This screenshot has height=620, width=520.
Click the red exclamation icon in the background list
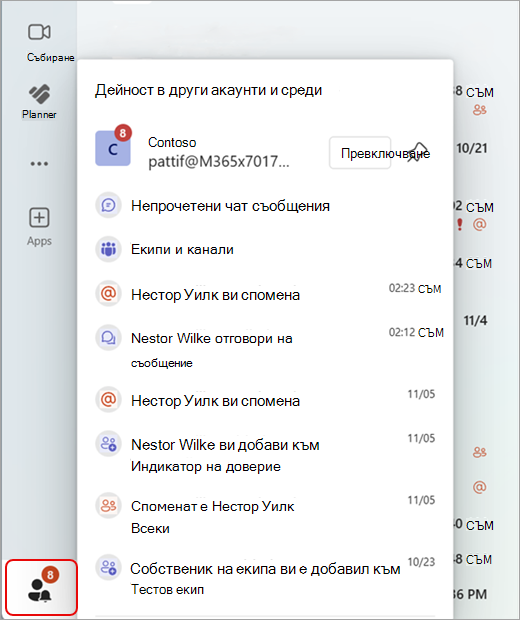pos(459,224)
